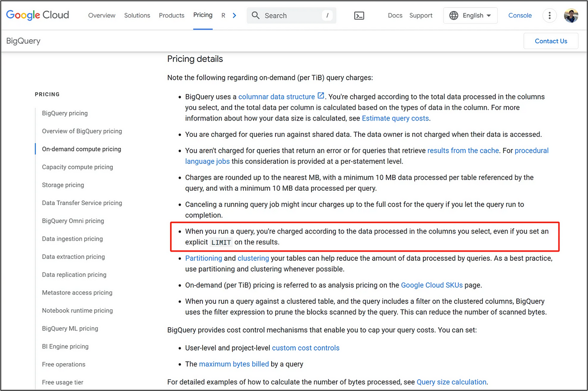The width and height of the screenshot is (588, 391).
Task: Open the clustering link
Action: click(253, 258)
